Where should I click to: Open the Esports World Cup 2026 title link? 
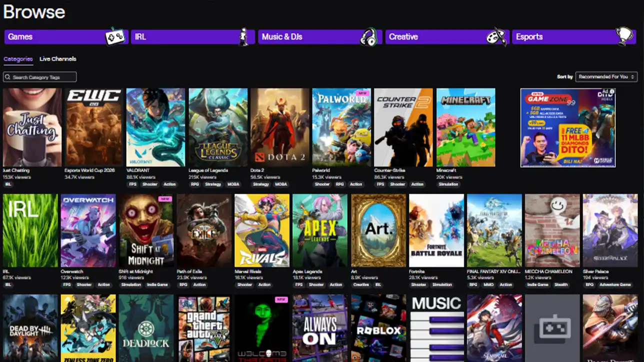click(x=89, y=170)
